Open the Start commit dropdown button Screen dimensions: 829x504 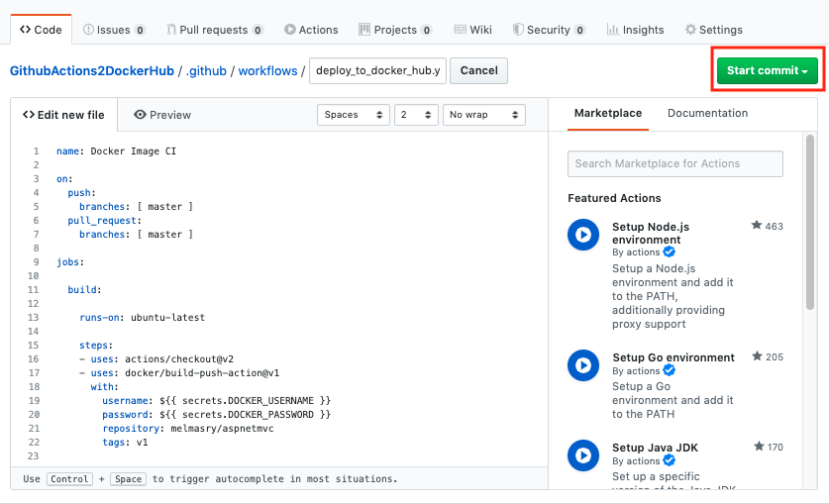768,70
